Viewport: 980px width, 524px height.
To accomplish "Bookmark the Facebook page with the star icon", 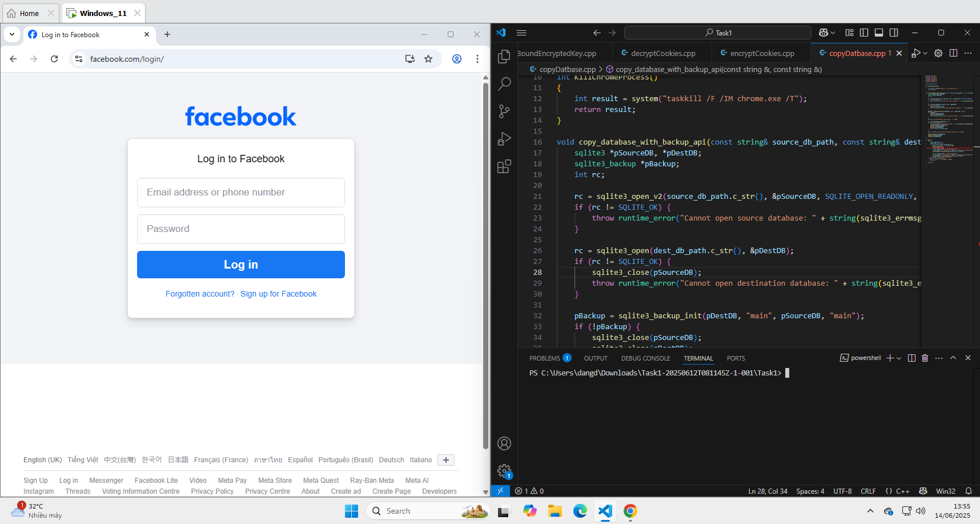I will (x=428, y=59).
